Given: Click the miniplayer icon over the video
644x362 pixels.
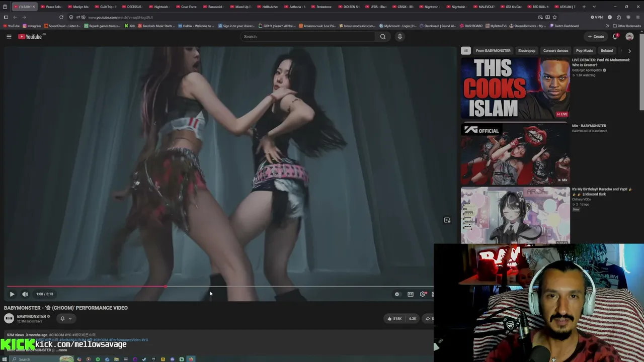Looking at the screenshot, I should pos(447,220).
